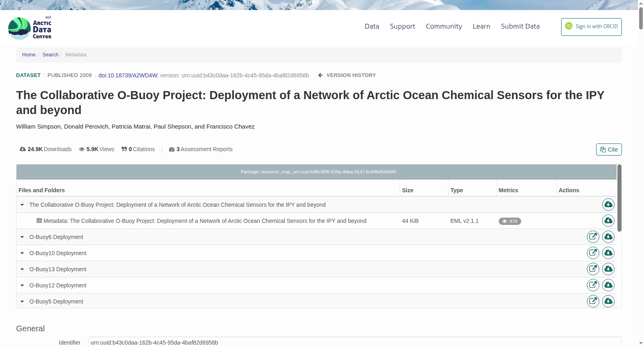The width and height of the screenshot is (644, 347).
Task: Download the whole O-Buoy Project package
Action: tap(608, 205)
